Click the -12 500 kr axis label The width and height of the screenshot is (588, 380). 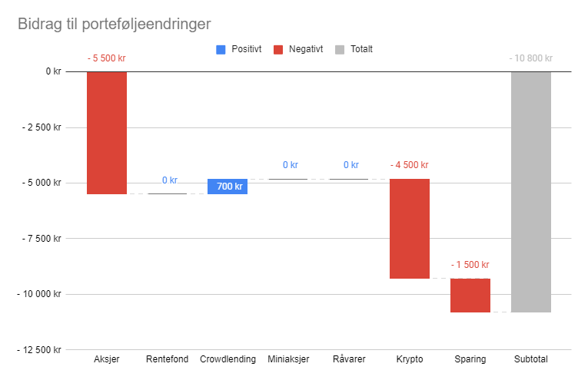click(39, 350)
